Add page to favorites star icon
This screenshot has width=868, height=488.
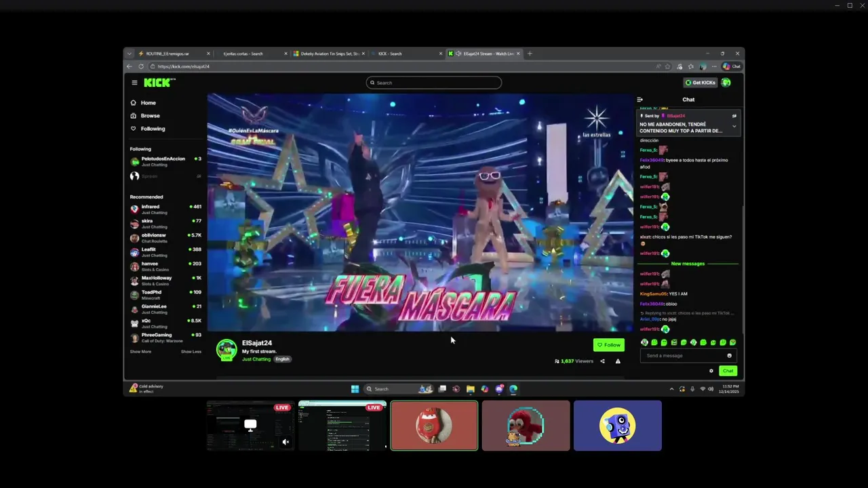[x=668, y=66]
